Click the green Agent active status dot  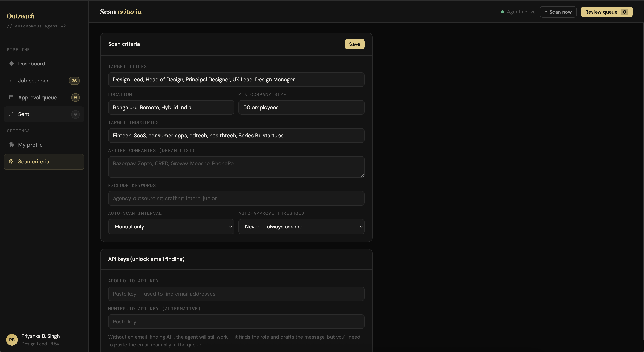[x=502, y=12]
